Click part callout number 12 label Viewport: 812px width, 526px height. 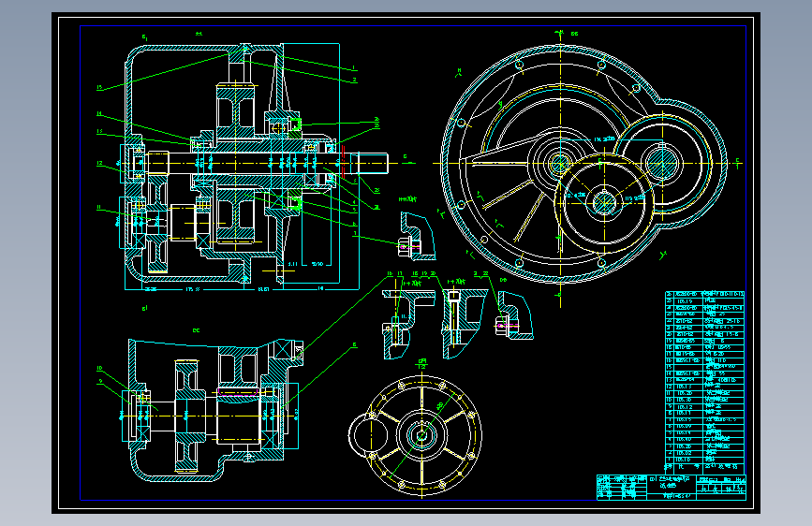click(x=99, y=163)
